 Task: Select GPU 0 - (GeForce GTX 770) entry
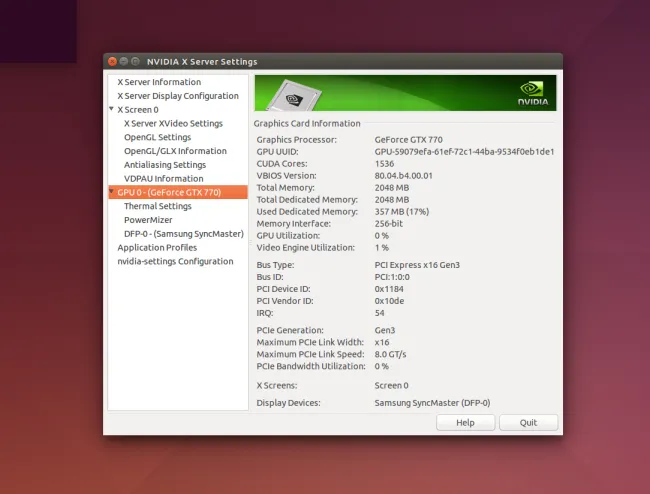click(169, 192)
